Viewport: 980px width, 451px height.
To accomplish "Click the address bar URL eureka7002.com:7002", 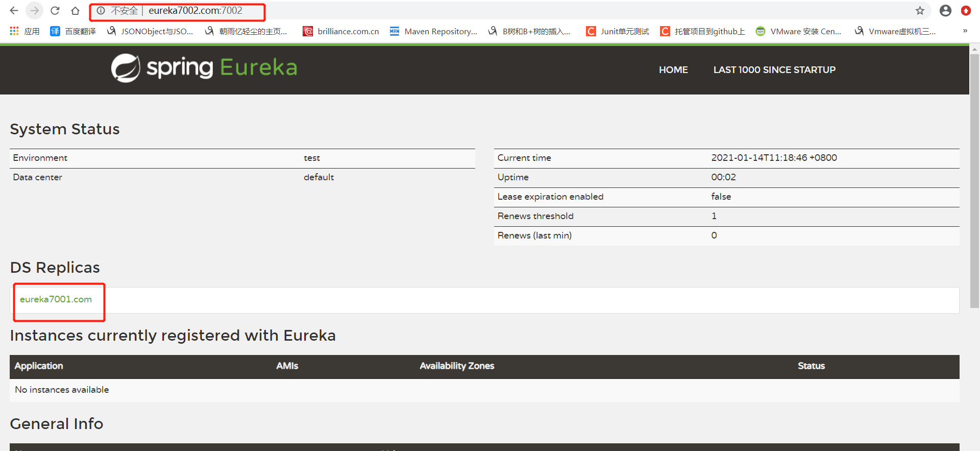I will pos(195,11).
